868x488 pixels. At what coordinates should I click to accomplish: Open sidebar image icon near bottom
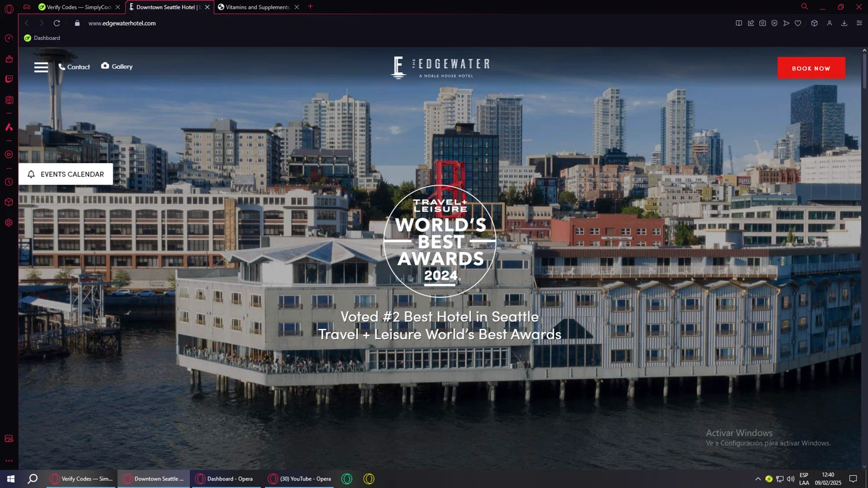9,438
